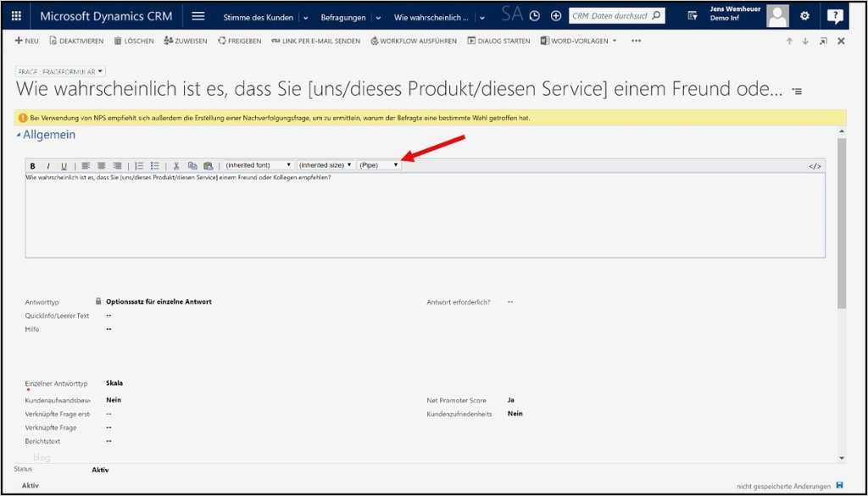
Task: Insert numbered list in editor
Action: pyautogui.click(x=140, y=165)
